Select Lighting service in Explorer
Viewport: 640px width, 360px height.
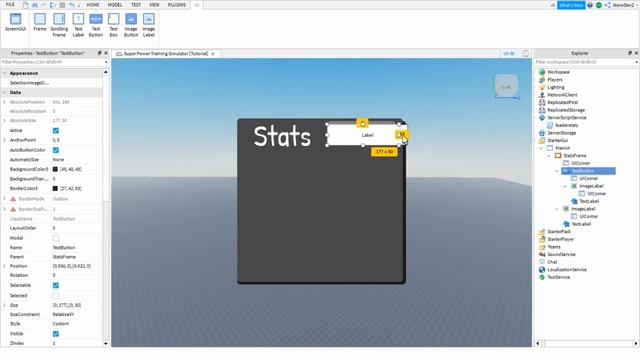pos(556,87)
